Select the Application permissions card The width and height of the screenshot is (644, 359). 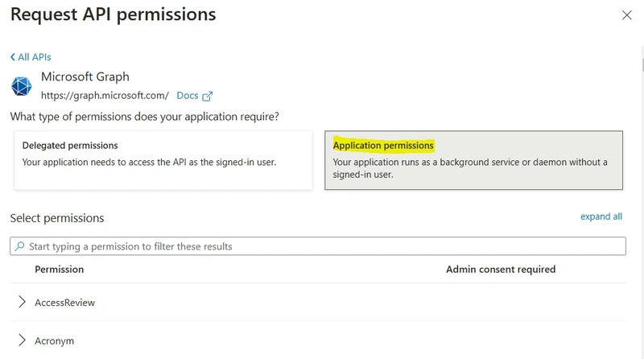tap(473, 160)
